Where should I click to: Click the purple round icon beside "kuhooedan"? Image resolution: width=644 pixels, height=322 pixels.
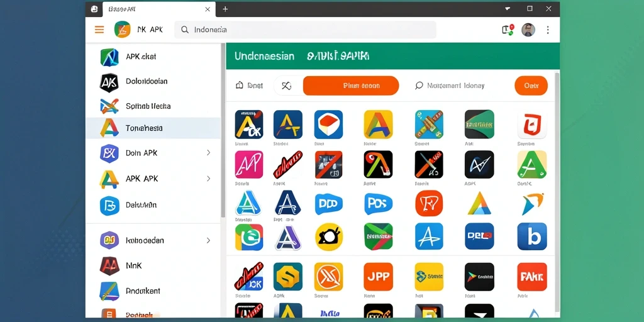tap(109, 240)
